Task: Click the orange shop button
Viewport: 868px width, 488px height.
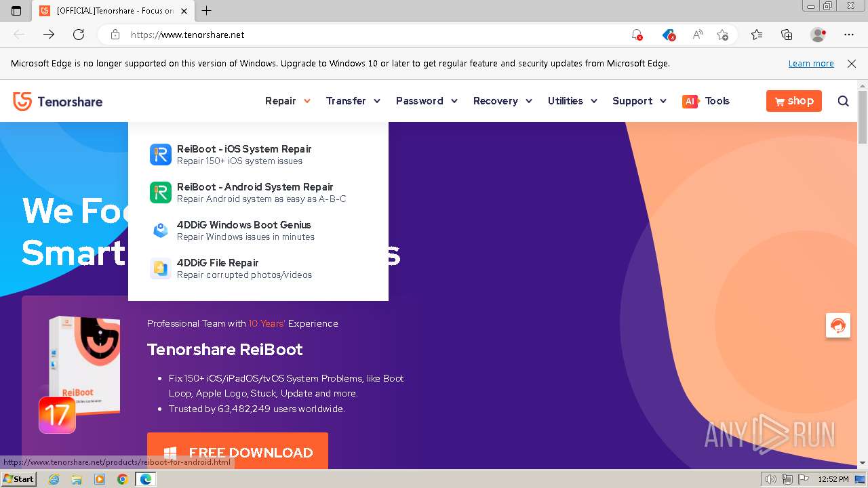Action: [794, 101]
